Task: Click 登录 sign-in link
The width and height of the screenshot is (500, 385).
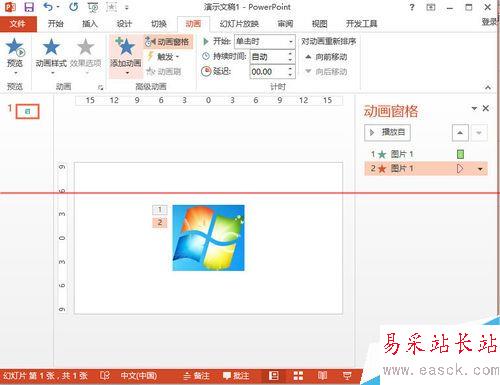Action: pos(490,22)
